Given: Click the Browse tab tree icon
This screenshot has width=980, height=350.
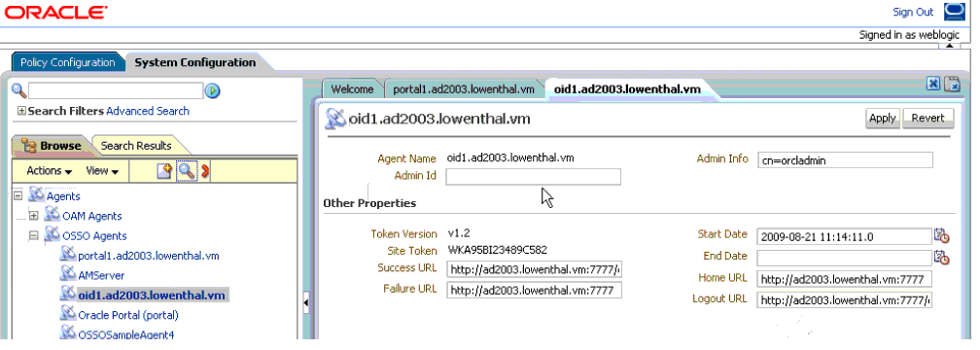Looking at the screenshot, I should [x=29, y=146].
